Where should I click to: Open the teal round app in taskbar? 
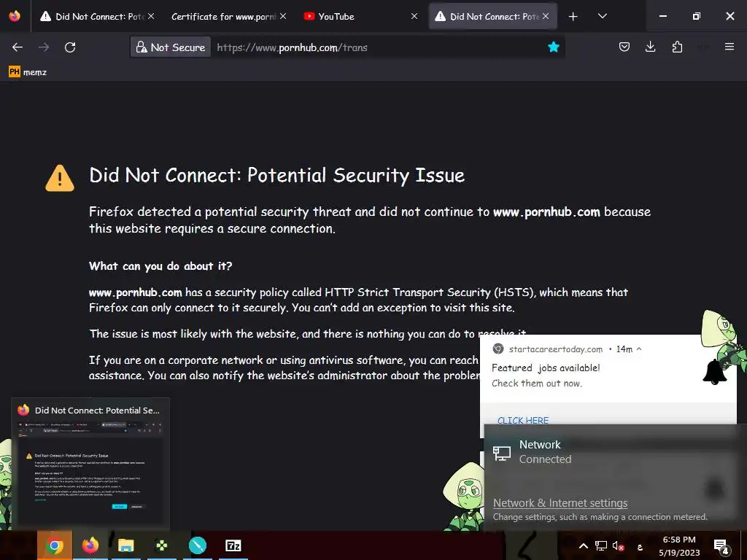click(x=197, y=545)
